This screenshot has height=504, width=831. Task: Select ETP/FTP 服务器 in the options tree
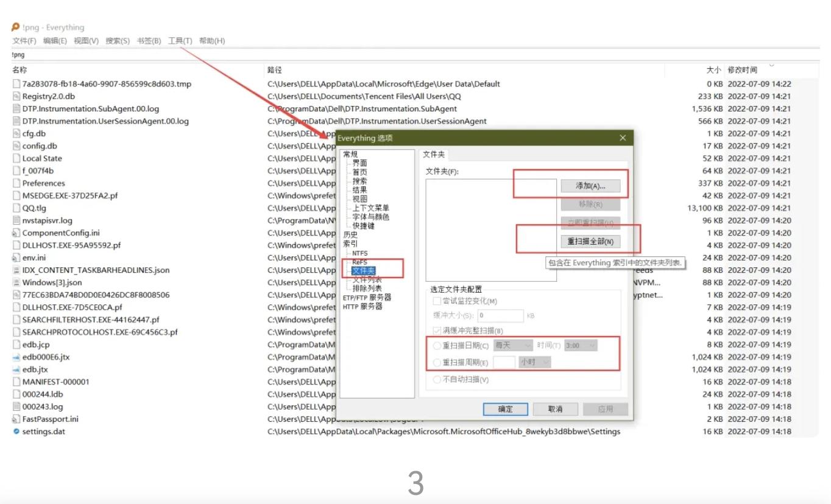367,298
